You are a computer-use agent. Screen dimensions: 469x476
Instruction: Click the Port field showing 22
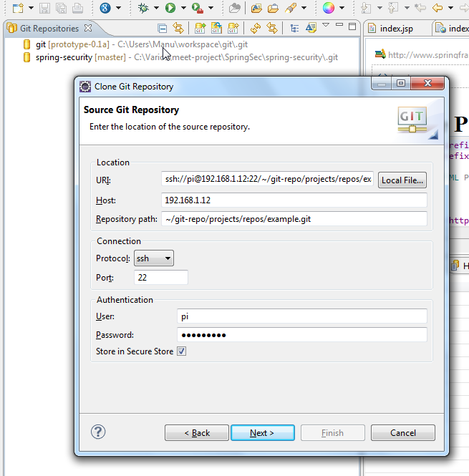[160, 278]
